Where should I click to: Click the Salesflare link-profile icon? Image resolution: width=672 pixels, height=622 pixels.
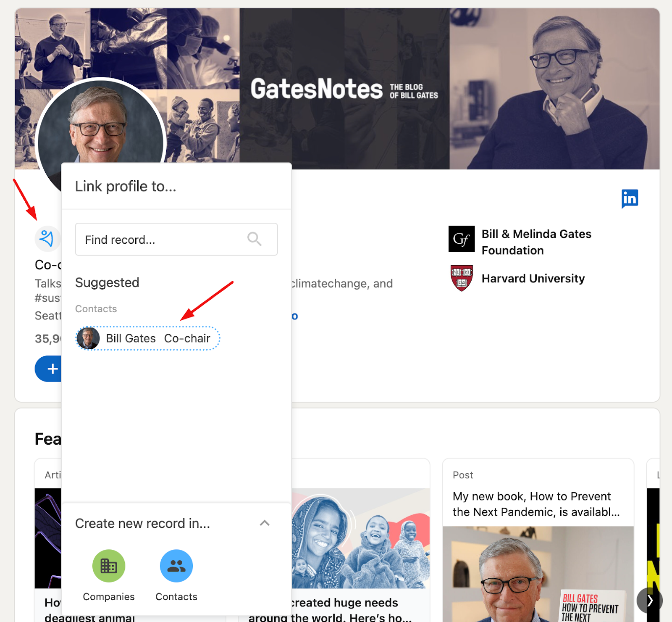(x=47, y=239)
